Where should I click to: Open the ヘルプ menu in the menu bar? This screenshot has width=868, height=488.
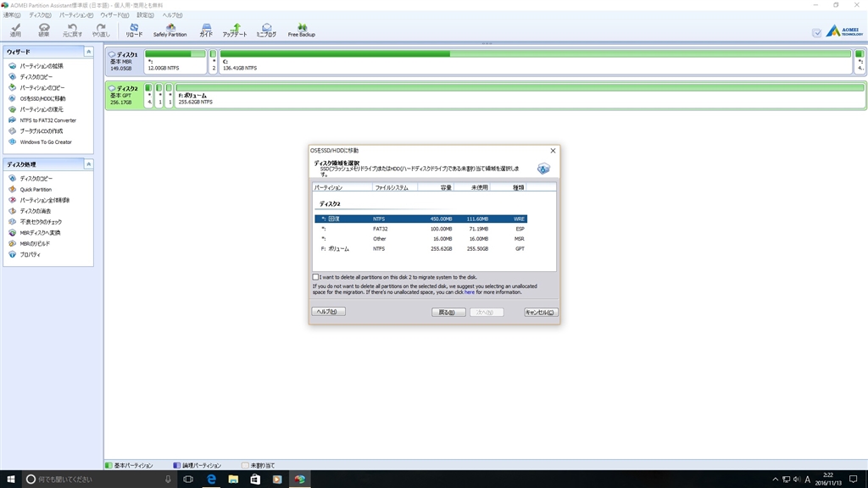coord(172,15)
